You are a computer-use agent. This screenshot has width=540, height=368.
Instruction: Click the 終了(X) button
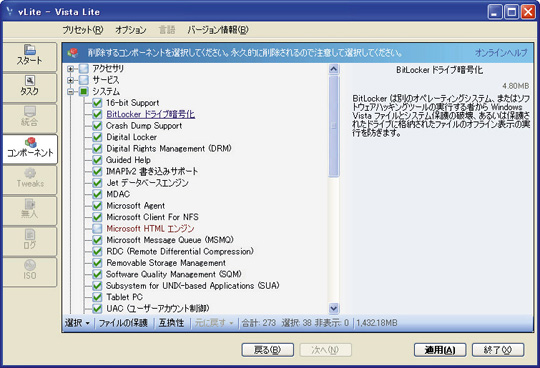coord(498,350)
